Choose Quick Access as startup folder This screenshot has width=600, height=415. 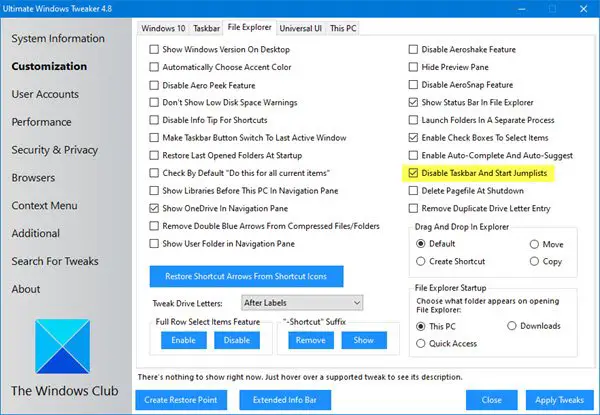[421, 343]
